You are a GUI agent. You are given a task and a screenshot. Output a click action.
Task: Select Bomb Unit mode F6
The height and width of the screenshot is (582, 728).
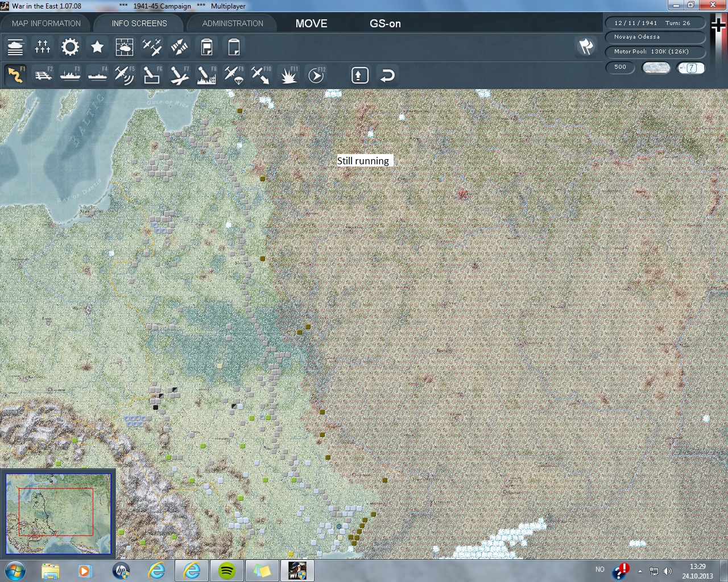[152, 75]
